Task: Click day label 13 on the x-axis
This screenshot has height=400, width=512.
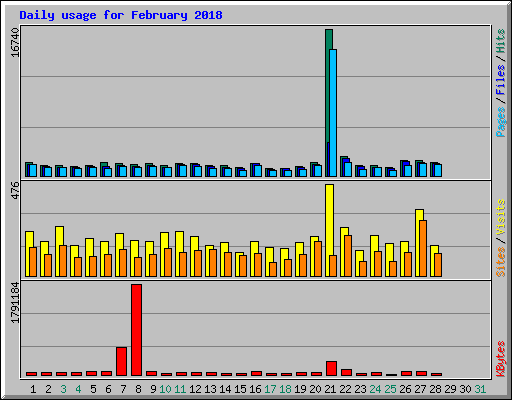Action: (x=210, y=389)
